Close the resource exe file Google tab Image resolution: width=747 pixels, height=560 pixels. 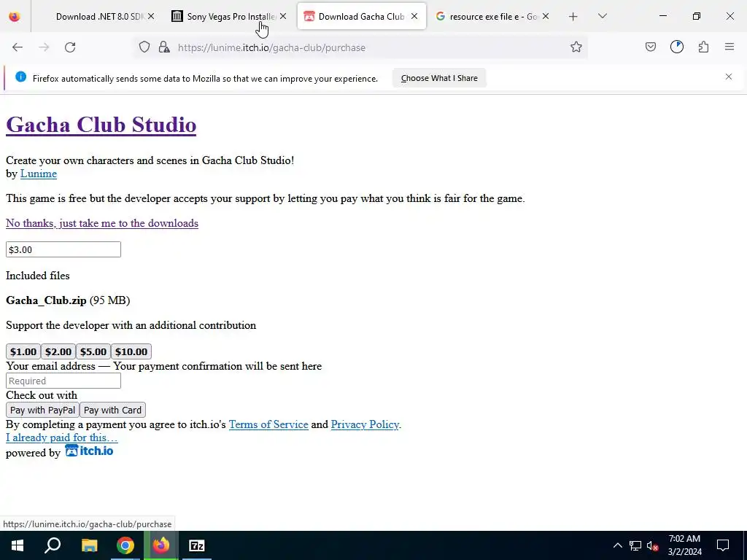(x=546, y=16)
